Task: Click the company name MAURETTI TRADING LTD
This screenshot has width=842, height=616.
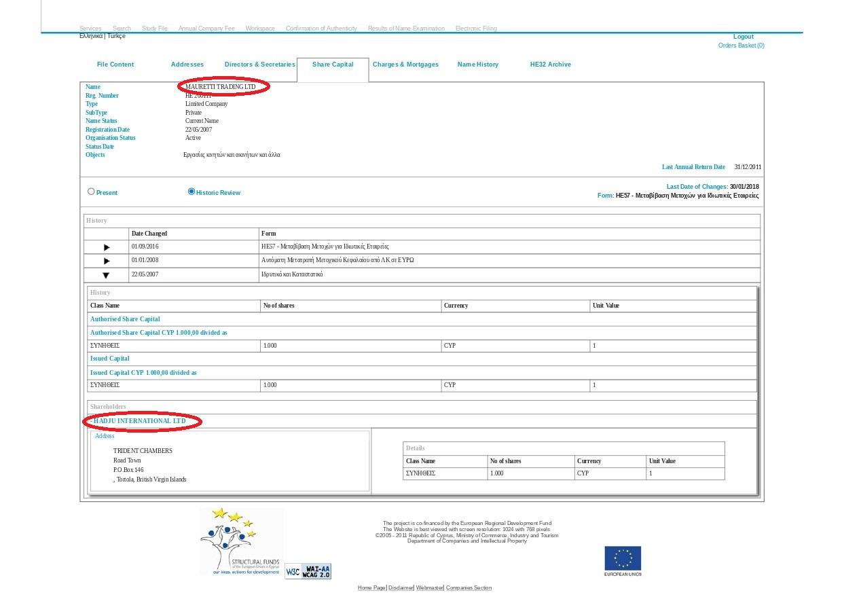Action: [x=221, y=87]
